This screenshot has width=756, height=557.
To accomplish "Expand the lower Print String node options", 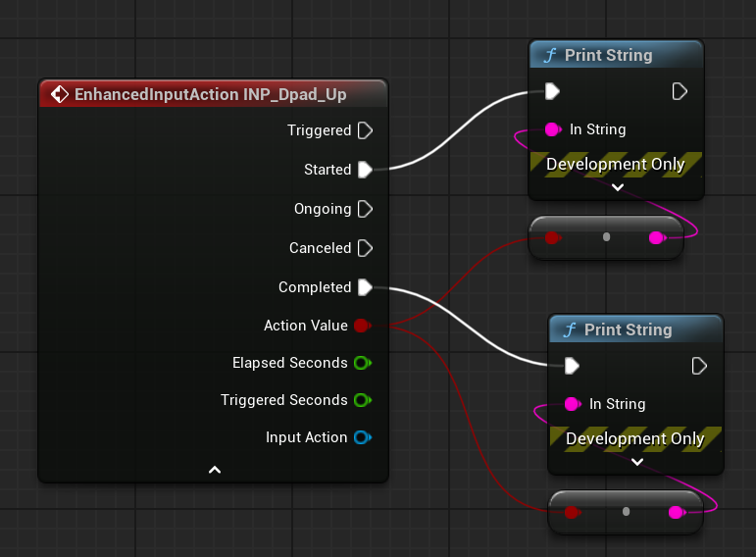I will pyautogui.click(x=636, y=462).
